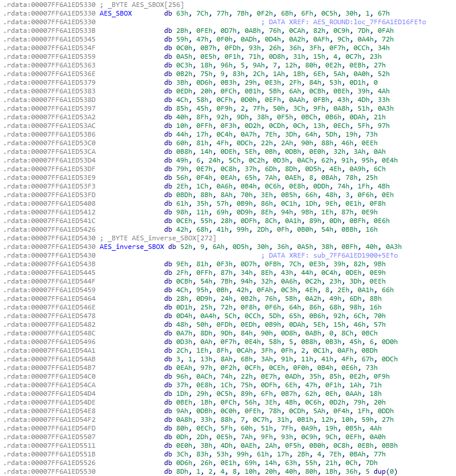
Task: Select address .rdata:00007FF6A1ED5408
Action: [x=49, y=203]
